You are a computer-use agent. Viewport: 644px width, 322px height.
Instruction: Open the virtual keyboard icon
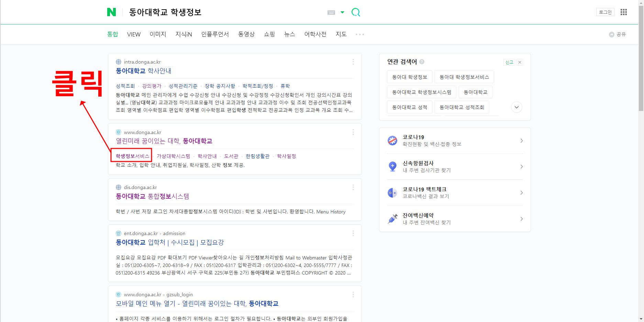[x=331, y=12]
